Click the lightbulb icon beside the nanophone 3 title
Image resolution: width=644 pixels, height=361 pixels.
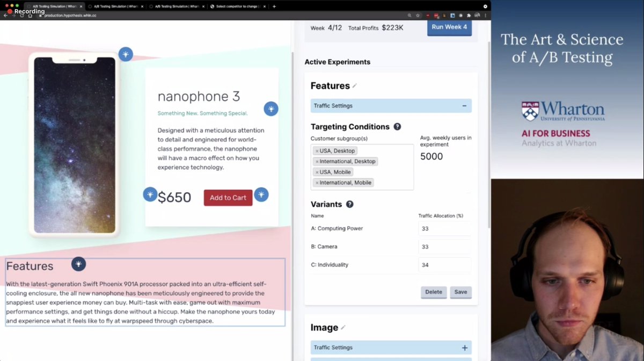pyautogui.click(x=271, y=109)
